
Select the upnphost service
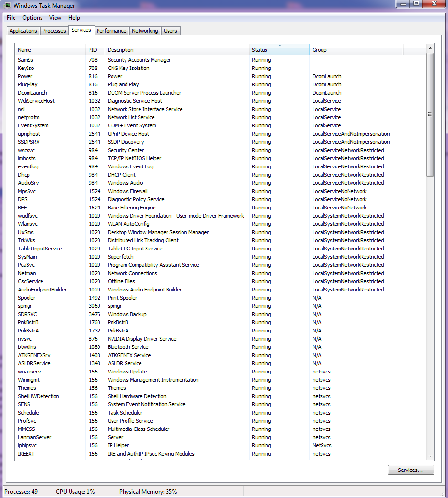tap(220, 134)
